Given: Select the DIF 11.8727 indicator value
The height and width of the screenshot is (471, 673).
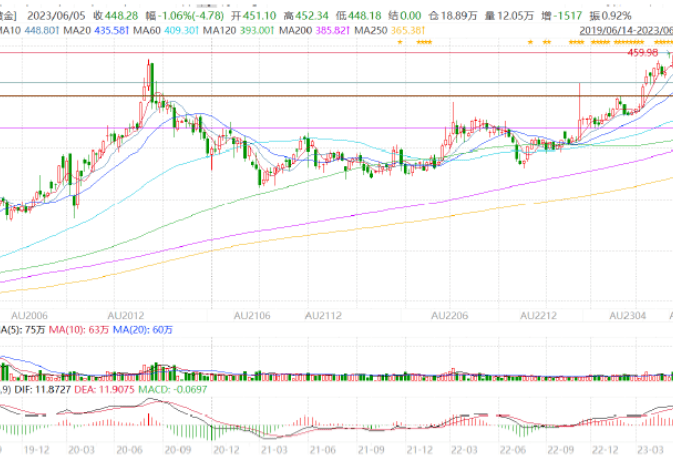Looking at the screenshot, I should 46,389.
